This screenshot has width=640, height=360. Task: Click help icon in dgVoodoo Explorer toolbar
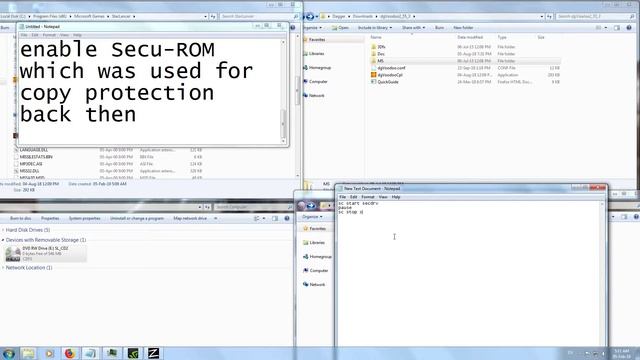[629, 28]
